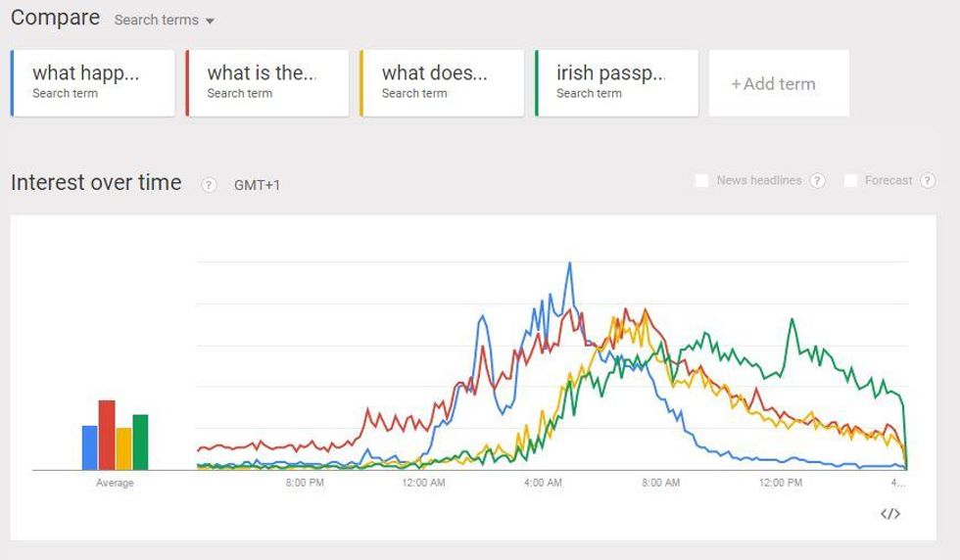Click the help icon beside Interest over time
The height and width of the screenshot is (560, 960).
(x=209, y=185)
